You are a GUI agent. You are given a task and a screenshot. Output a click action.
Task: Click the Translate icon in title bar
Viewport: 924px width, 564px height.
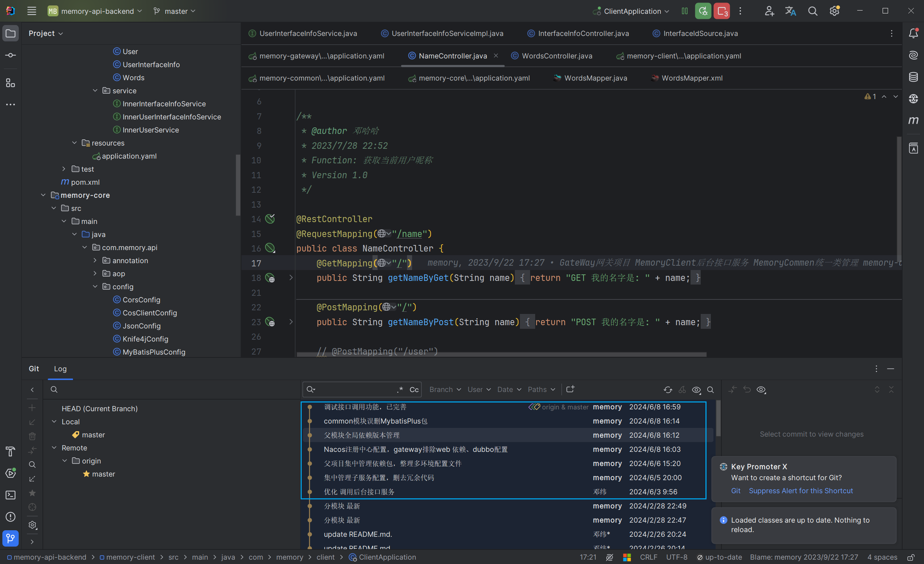click(x=790, y=11)
